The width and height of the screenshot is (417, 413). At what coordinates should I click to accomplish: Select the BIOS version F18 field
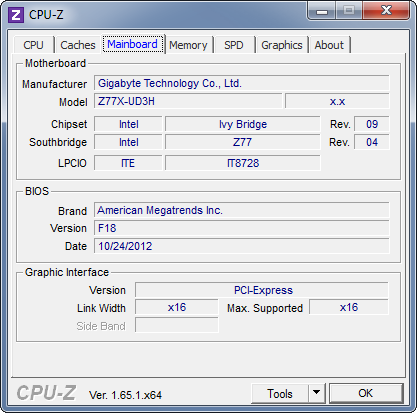(242, 228)
